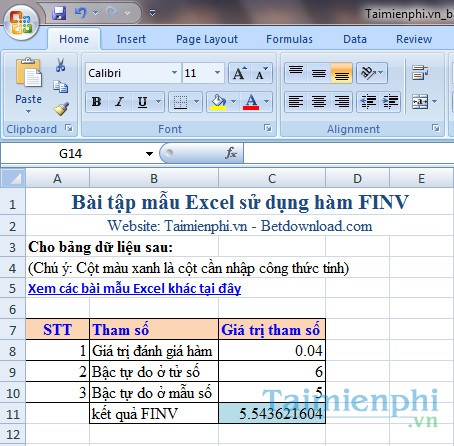Screen dimensions: 454x446
Task: Enable Wrap Text
Action: pos(420,72)
